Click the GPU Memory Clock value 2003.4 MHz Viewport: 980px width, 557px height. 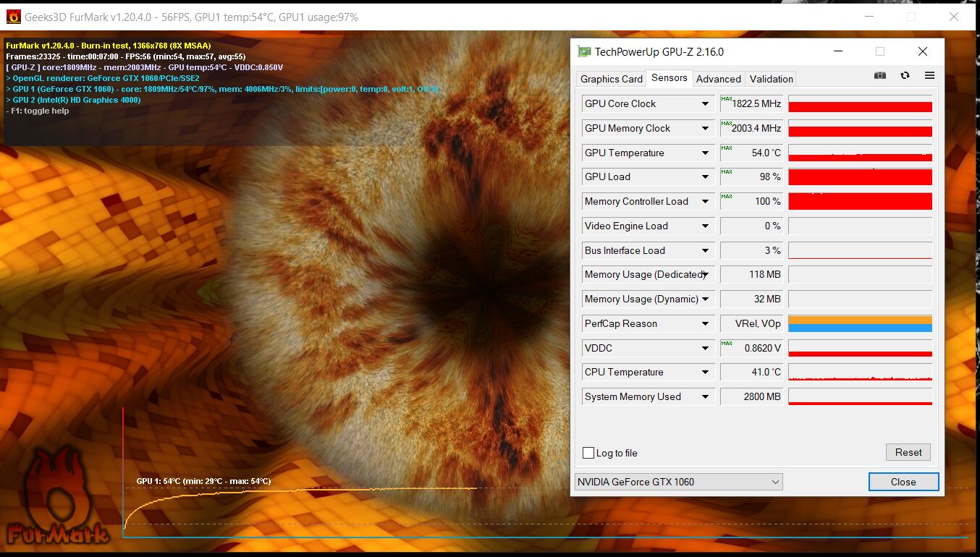click(x=751, y=128)
